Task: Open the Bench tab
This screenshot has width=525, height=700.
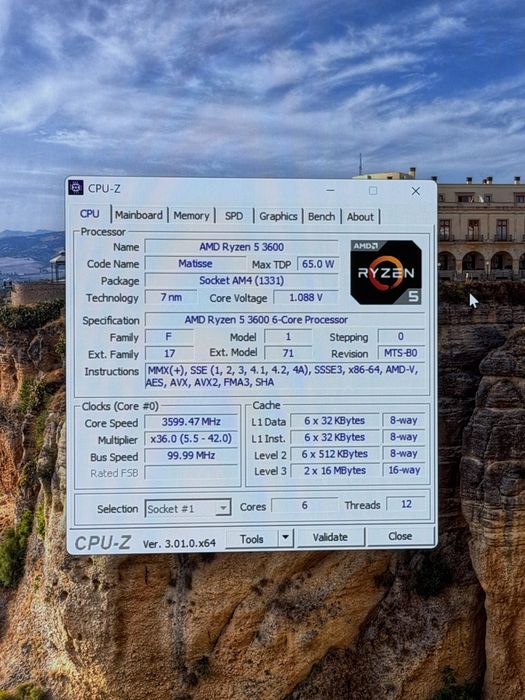Action: click(321, 217)
